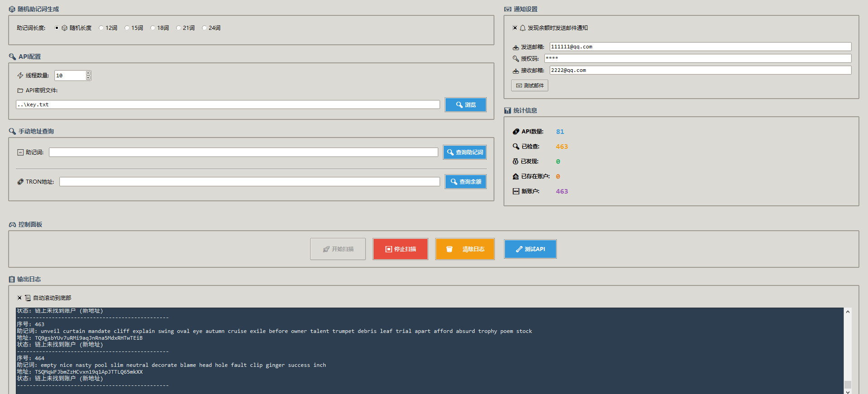Click the 发送邮箱 field containing 111111@qq.com
The height and width of the screenshot is (394, 868).
[x=700, y=47]
